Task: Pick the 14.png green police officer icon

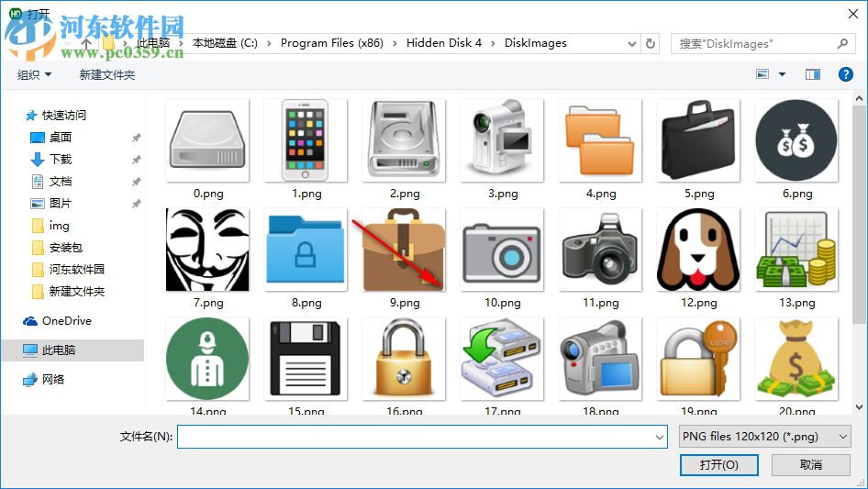Action: [207, 359]
